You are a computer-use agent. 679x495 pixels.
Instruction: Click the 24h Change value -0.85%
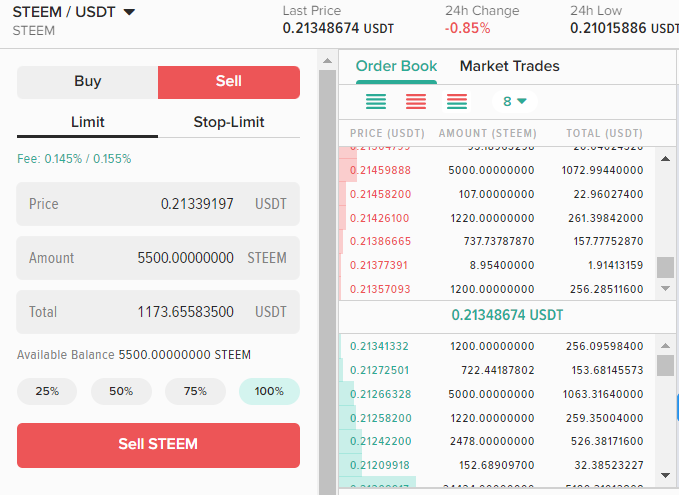[467, 29]
